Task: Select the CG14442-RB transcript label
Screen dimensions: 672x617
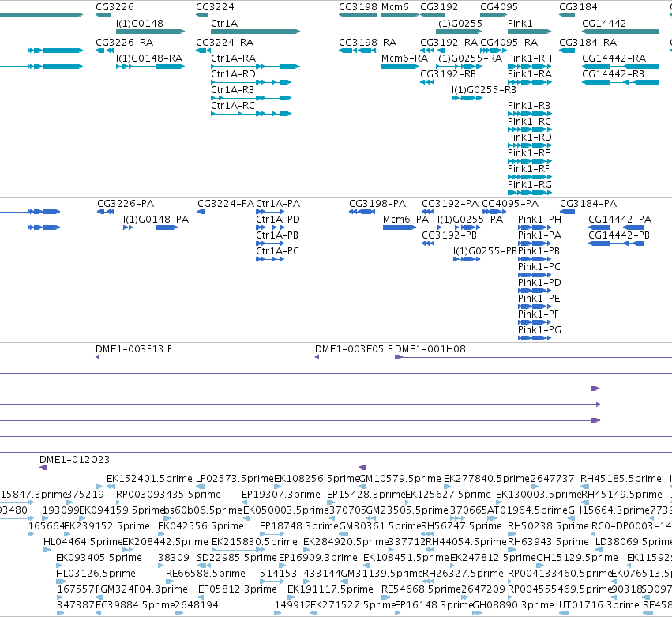Action: 614,74
